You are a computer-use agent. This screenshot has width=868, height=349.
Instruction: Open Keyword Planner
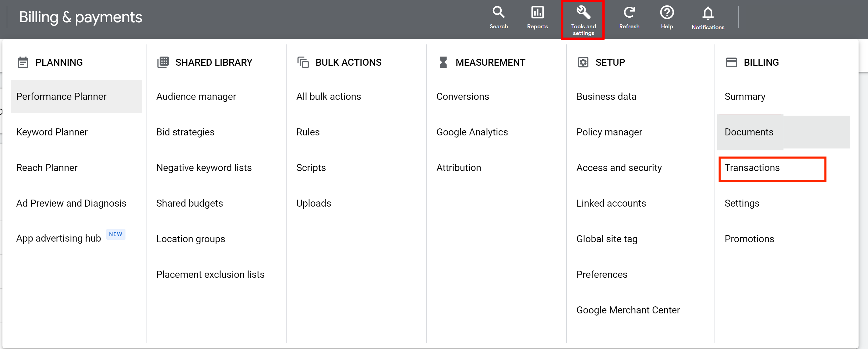pos(52,132)
